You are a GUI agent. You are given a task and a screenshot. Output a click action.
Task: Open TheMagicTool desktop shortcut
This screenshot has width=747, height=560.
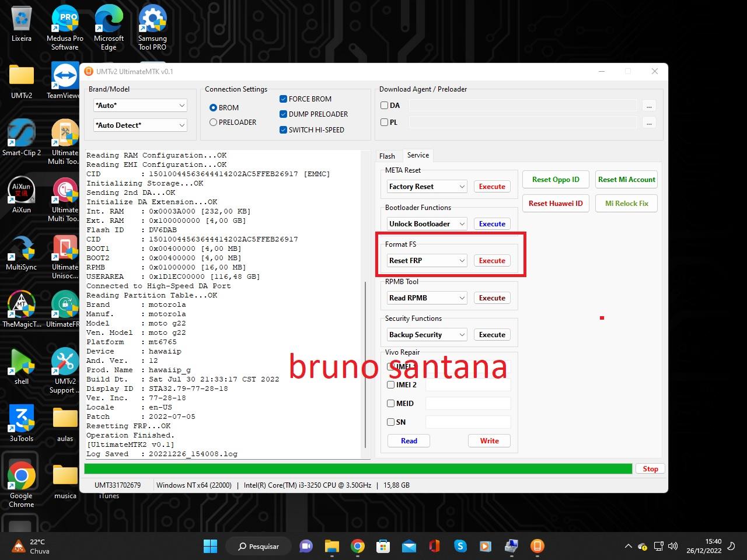tap(22, 310)
